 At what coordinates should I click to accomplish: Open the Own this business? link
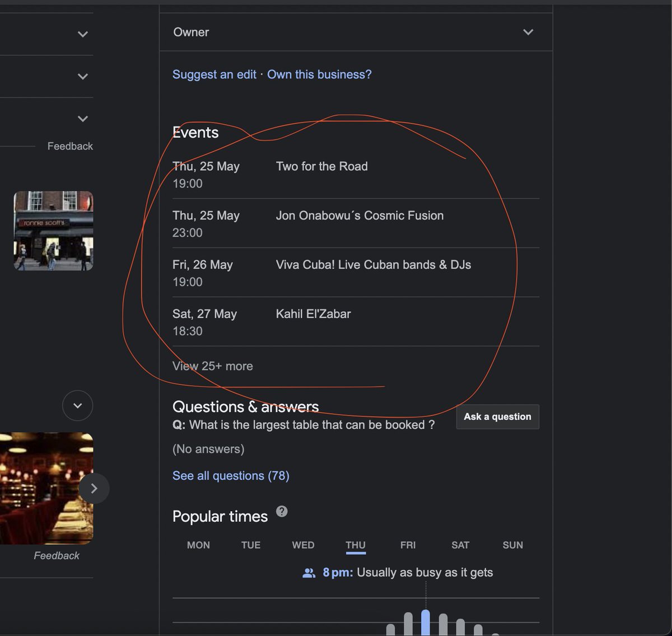[319, 74]
